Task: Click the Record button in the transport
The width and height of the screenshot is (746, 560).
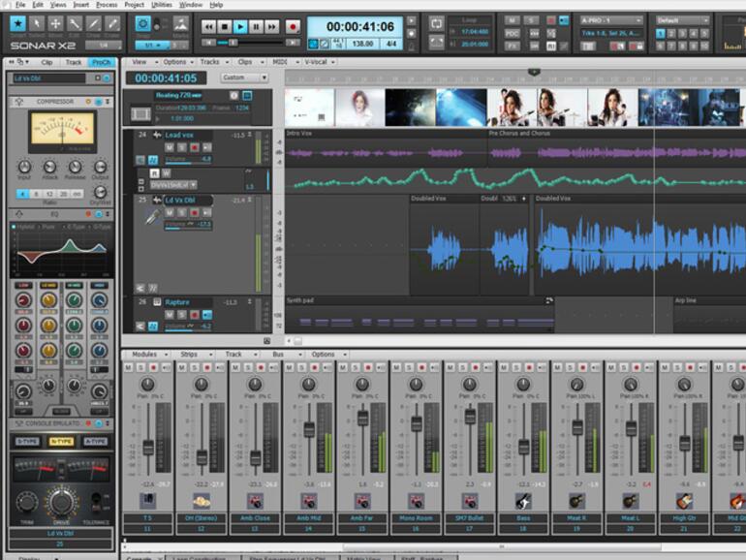Action: coord(293,27)
